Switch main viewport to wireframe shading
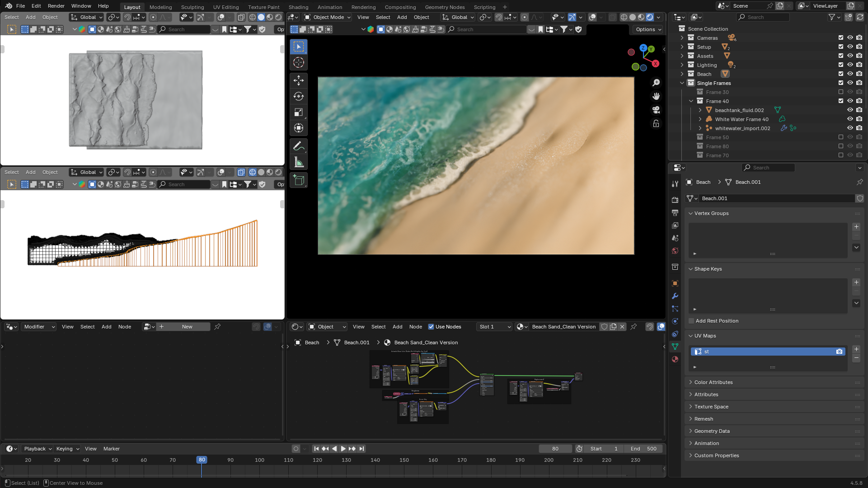The image size is (868, 488). pos(624,17)
